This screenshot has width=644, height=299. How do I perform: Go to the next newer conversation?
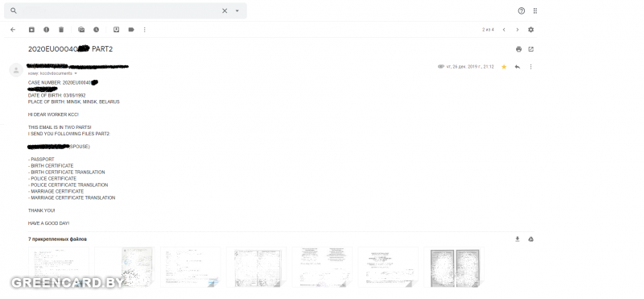(x=504, y=30)
